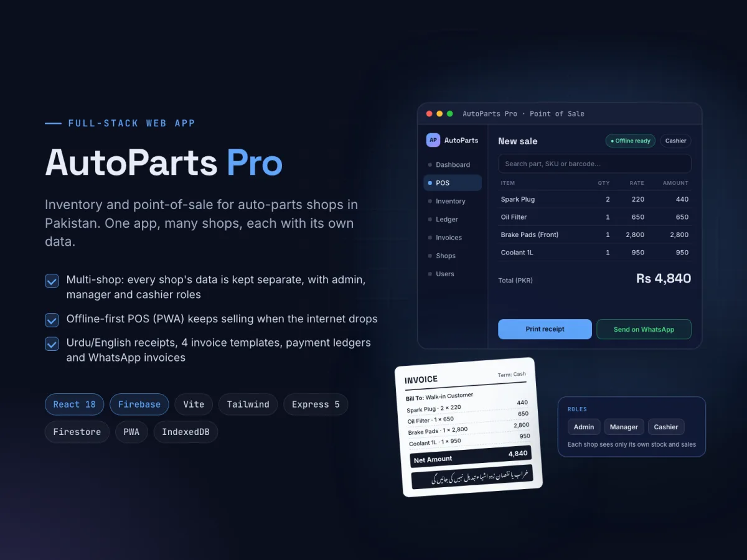Select the Oil Filter row in sale table
The width and height of the screenshot is (747, 560).
tap(594, 217)
